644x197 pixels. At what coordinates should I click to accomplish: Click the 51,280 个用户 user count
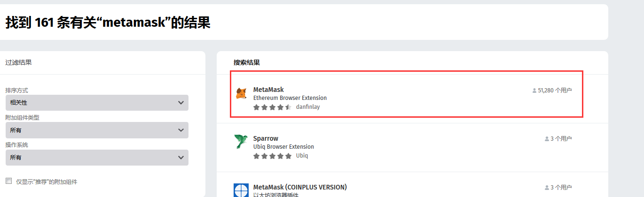[555, 91]
